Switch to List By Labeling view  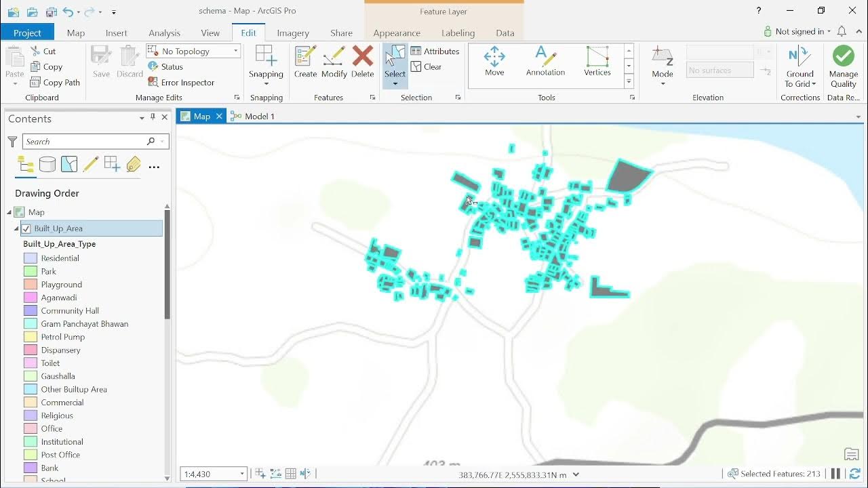pos(134,164)
